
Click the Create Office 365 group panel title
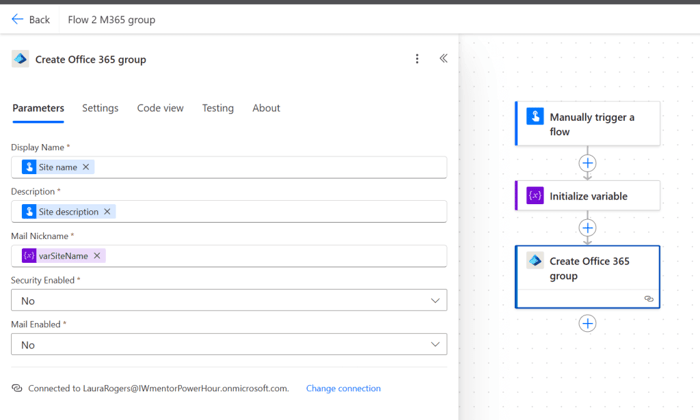[x=91, y=59]
